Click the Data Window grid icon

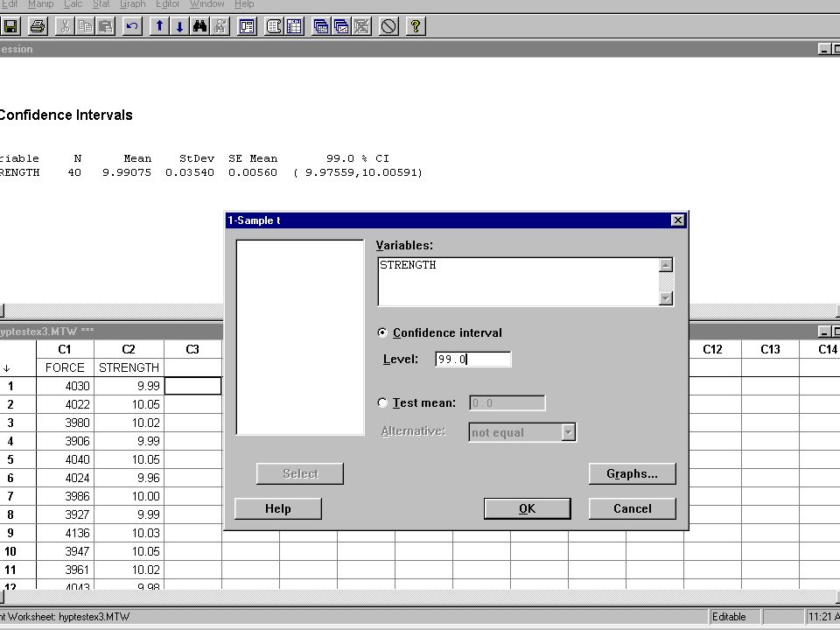[x=294, y=26]
